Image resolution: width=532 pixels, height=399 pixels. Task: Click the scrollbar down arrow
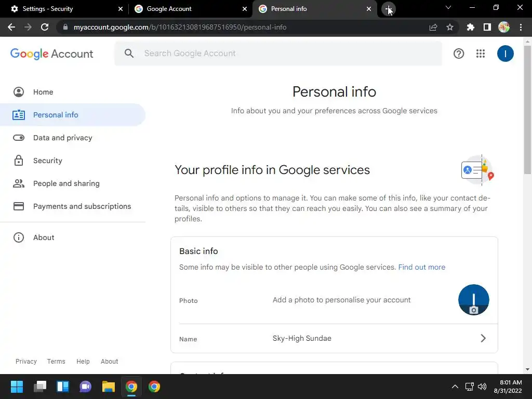[527, 369]
